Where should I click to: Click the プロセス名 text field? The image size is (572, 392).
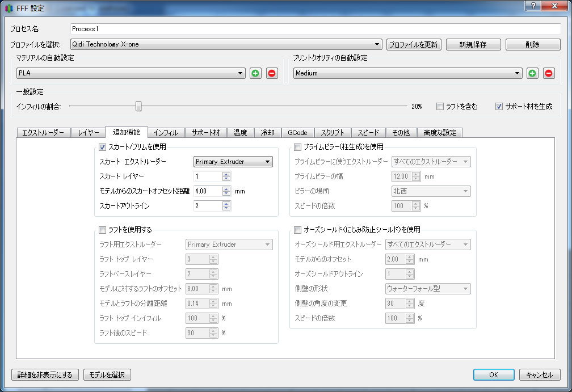tap(315, 29)
